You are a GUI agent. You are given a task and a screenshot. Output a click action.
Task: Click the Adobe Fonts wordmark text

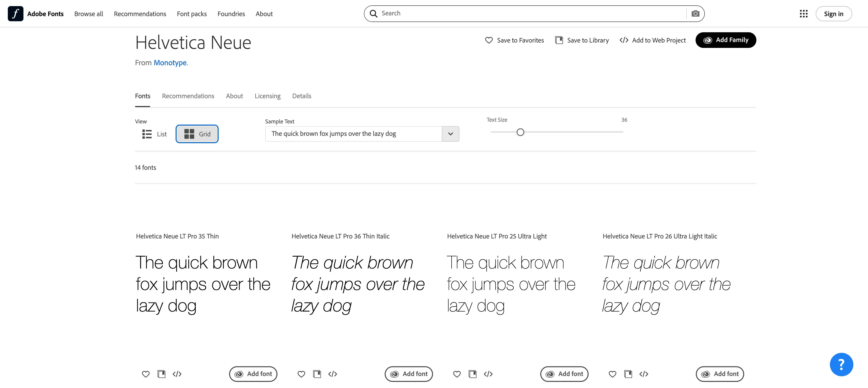tap(45, 14)
